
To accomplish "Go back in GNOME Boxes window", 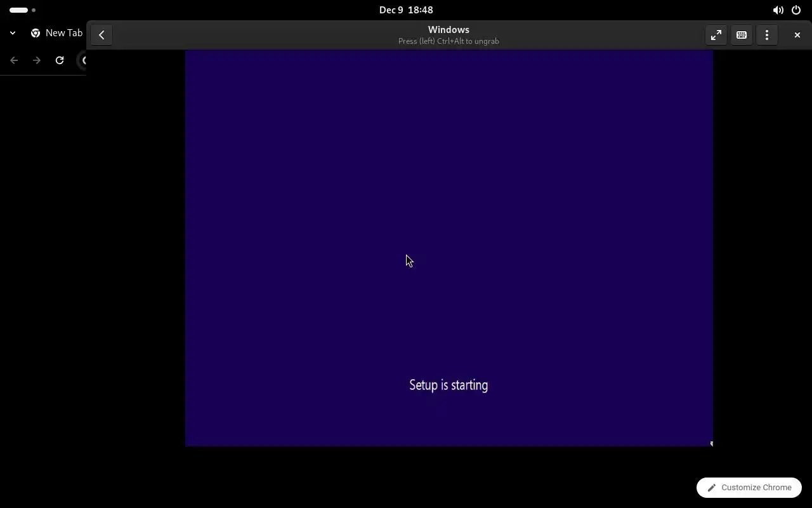I will click(101, 35).
